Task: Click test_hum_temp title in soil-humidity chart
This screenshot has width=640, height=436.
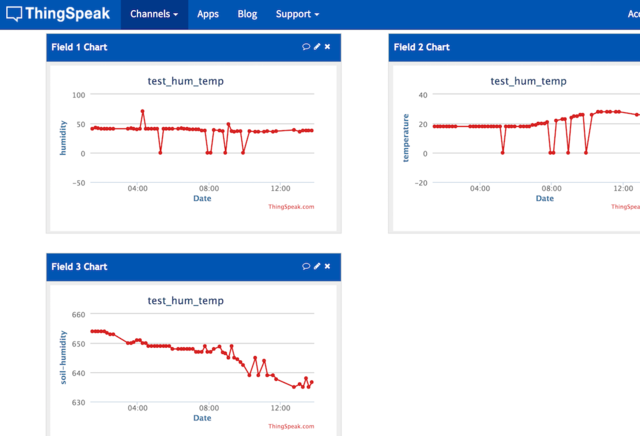Action: (186, 301)
